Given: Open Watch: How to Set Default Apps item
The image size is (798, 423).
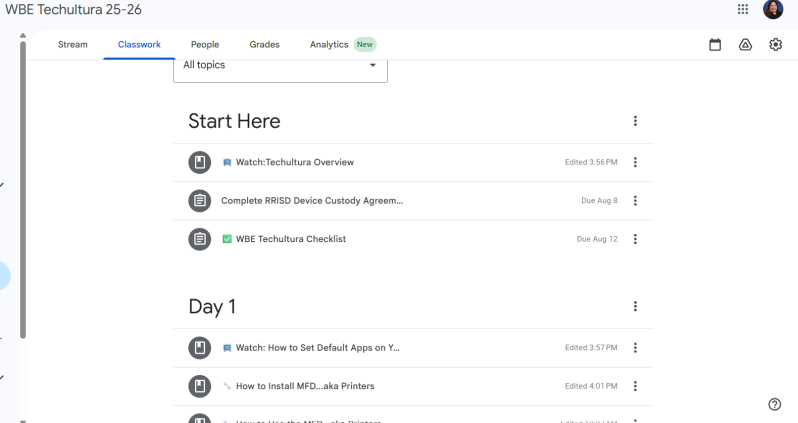Looking at the screenshot, I should [x=317, y=347].
